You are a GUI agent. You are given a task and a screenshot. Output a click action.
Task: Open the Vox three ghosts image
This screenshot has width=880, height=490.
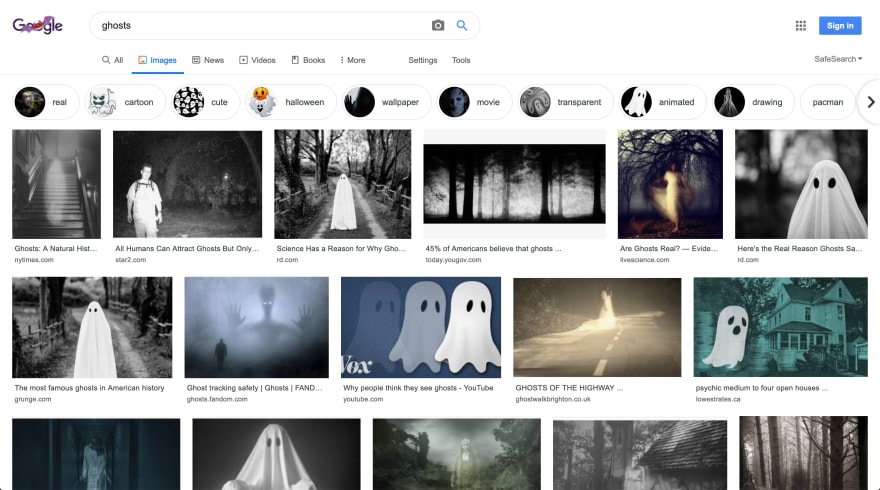click(421, 327)
